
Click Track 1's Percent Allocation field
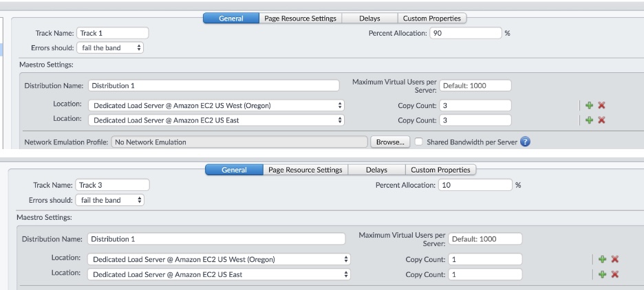[465, 33]
